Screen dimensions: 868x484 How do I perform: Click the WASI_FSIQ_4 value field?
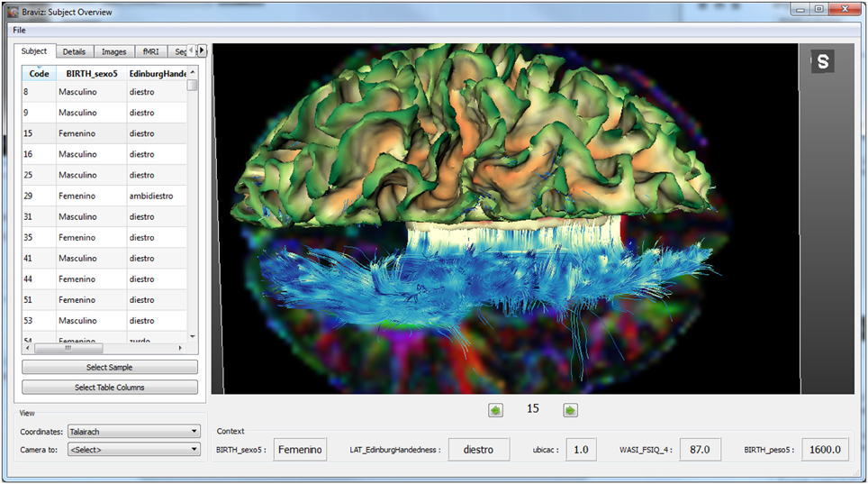pyautogui.click(x=700, y=450)
